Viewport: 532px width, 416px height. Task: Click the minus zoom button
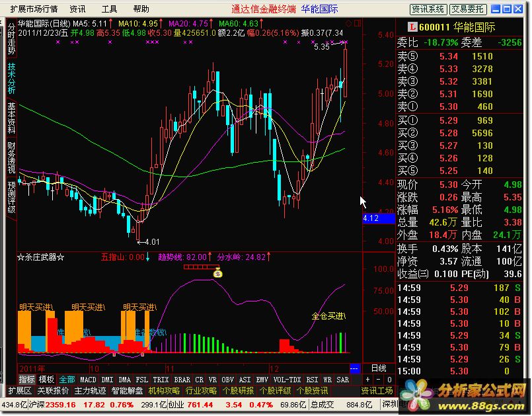(x=378, y=380)
